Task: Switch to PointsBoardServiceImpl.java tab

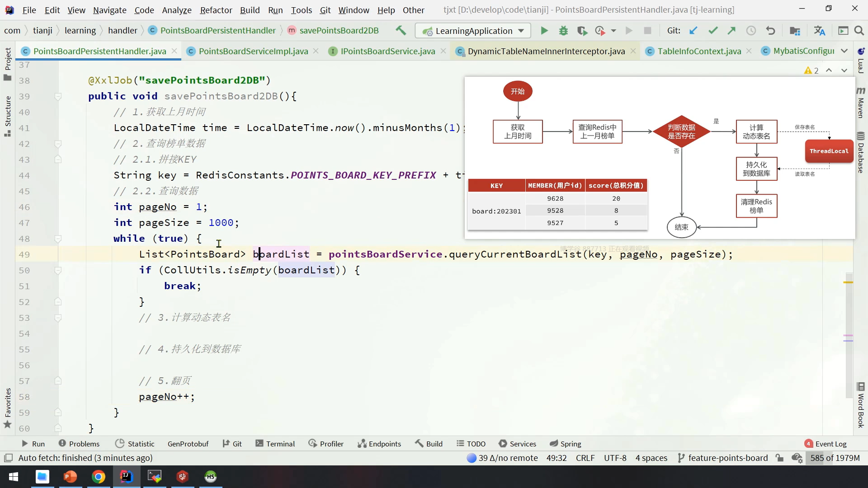Action: [x=253, y=51]
